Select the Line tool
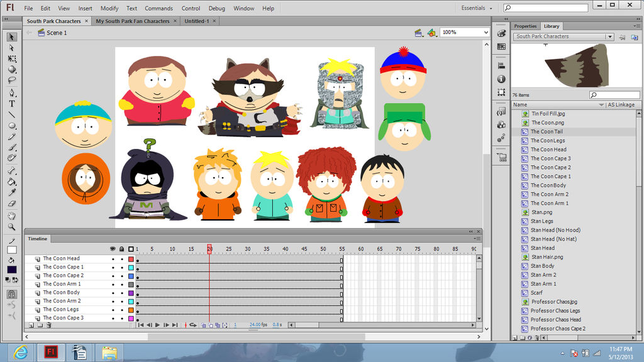This screenshot has height=362, width=644. (12, 114)
